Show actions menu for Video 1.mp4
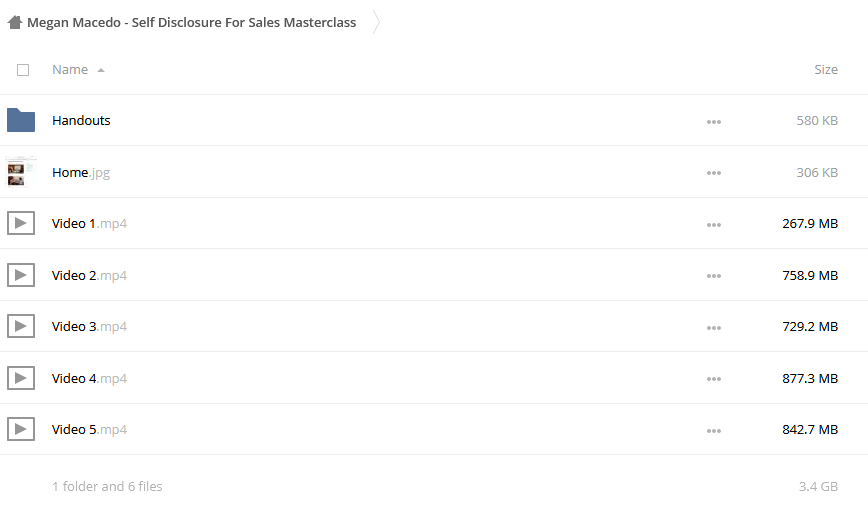868x524 pixels. (714, 225)
